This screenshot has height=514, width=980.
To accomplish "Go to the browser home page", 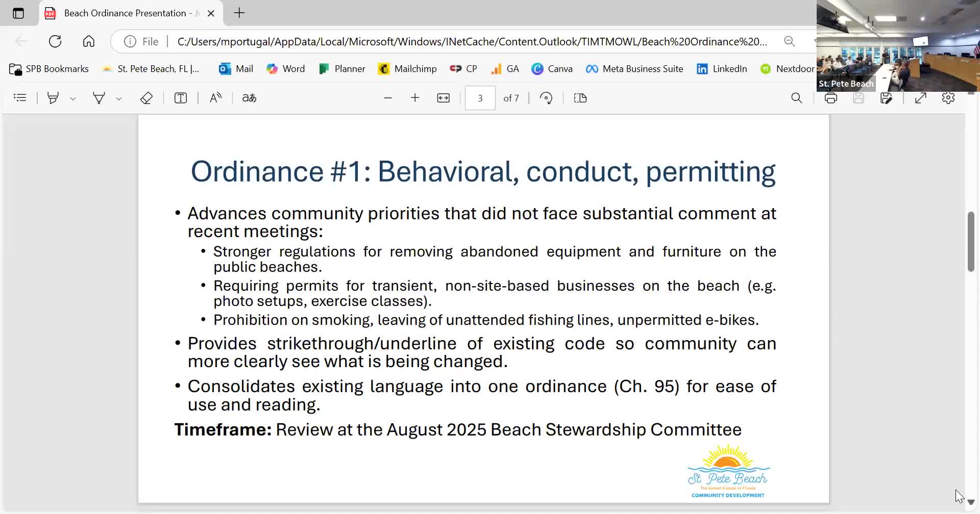I will click(x=89, y=41).
